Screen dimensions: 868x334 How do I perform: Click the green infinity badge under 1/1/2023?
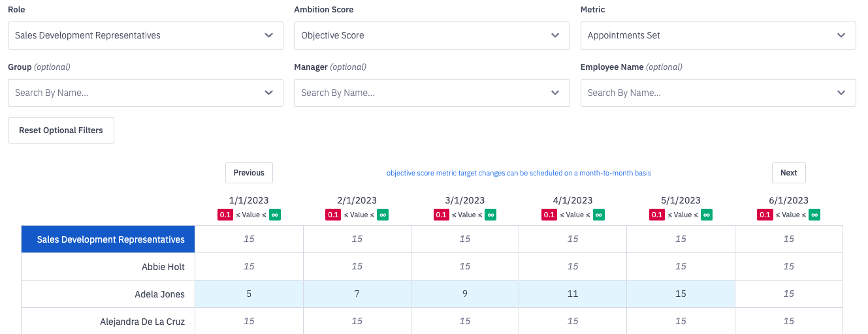(x=275, y=215)
